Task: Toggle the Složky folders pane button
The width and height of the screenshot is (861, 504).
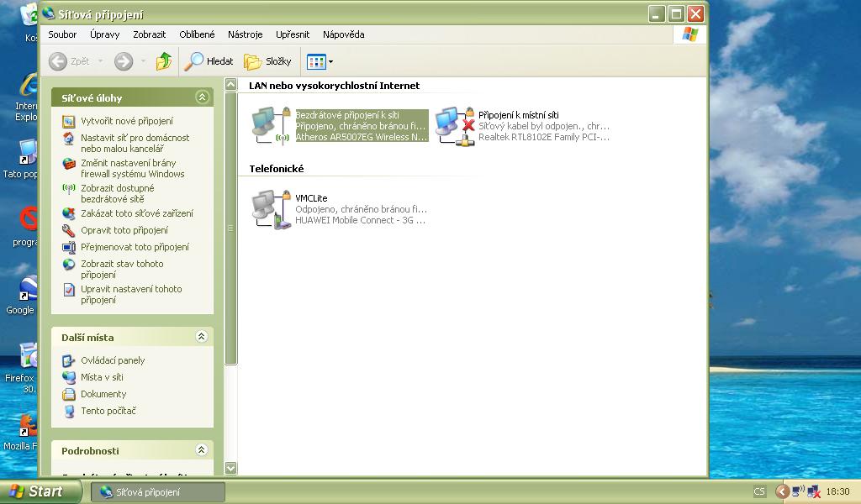Action: pos(267,61)
